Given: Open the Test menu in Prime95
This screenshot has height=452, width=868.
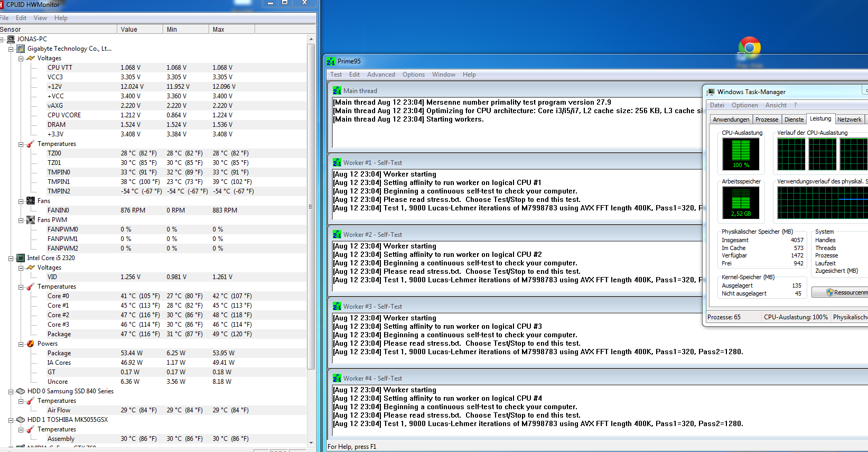Looking at the screenshot, I should coord(336,75).
